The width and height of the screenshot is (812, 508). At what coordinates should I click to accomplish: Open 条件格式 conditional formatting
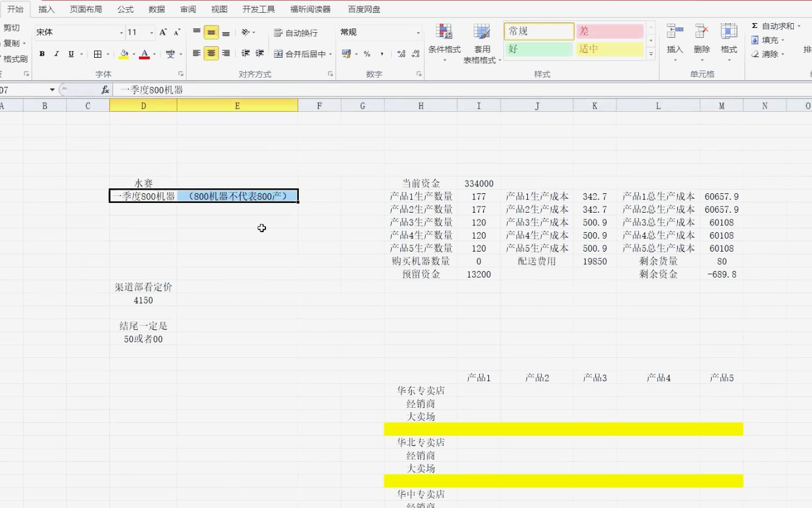(445, 43)
